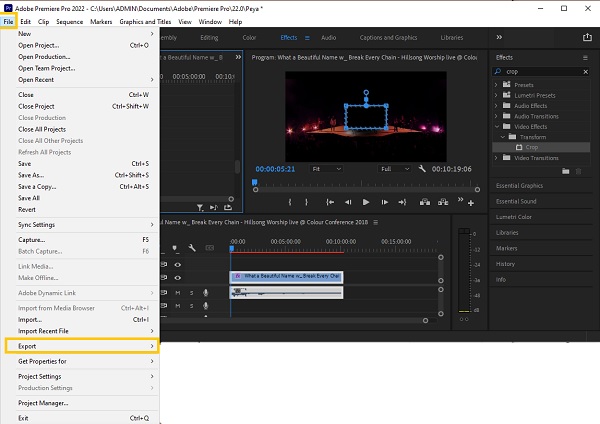Viewport: 600px width, 424px height.
Task: Expand the Lumetri Presets folder
Action: point(496,95)
